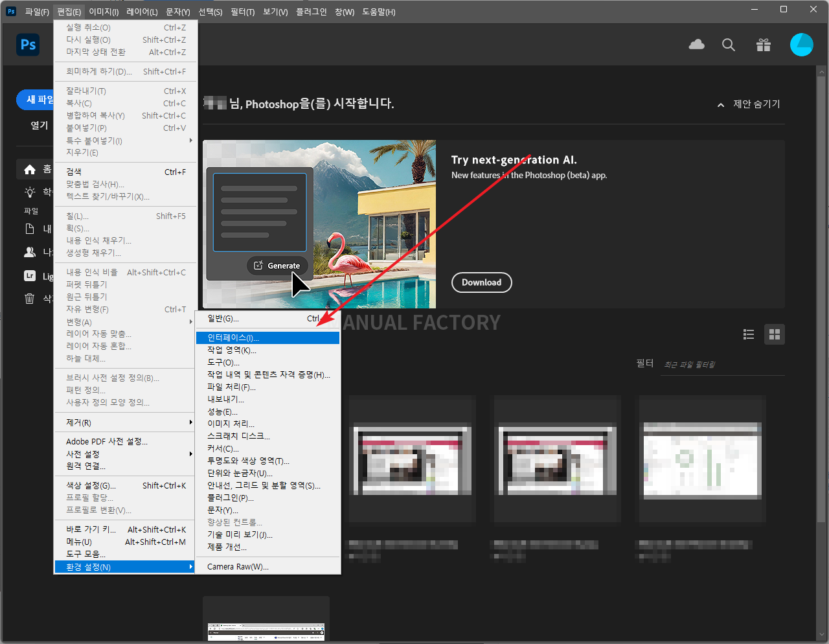
Task: Choose 원격 연결... in Edit menu
Action: click(125, 466)
